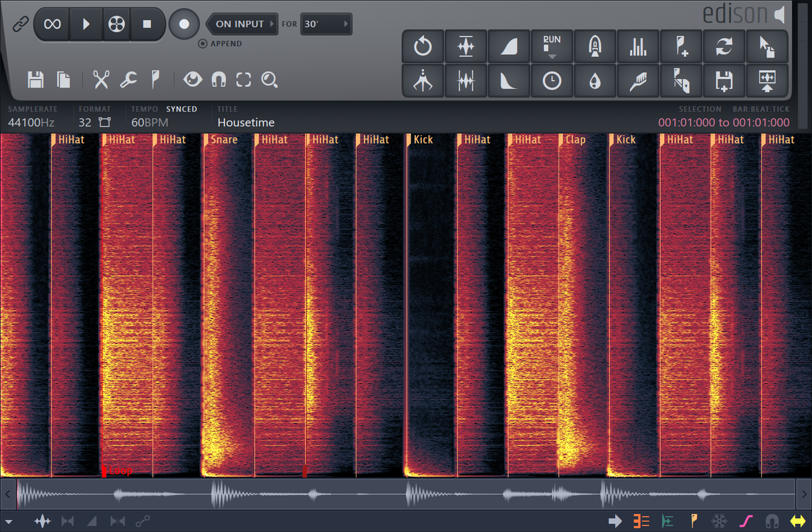Open the Save sample as tool
812x532 pixels.
point(724,80)
